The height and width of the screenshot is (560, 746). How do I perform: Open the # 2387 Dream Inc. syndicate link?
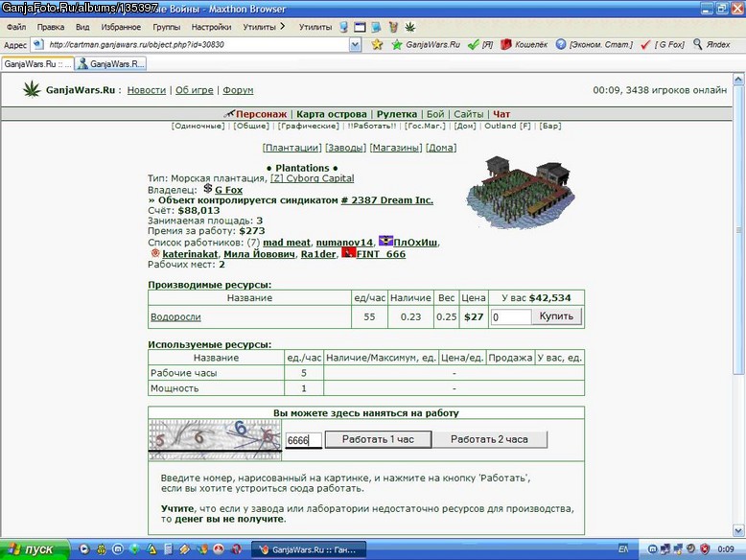386,200
